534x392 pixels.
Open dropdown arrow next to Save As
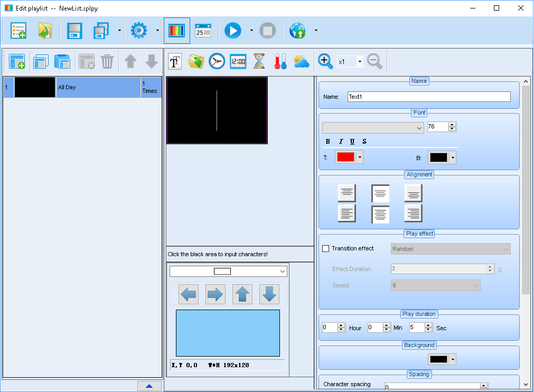119,31
